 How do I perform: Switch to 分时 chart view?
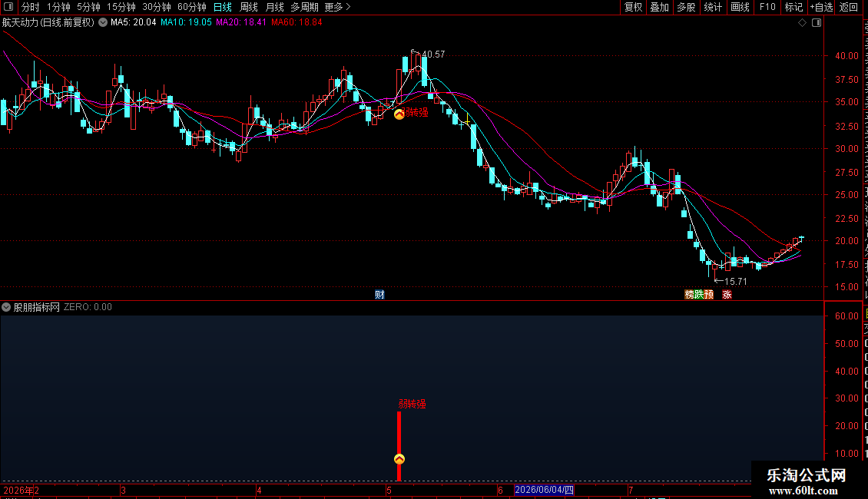[31, 7]
